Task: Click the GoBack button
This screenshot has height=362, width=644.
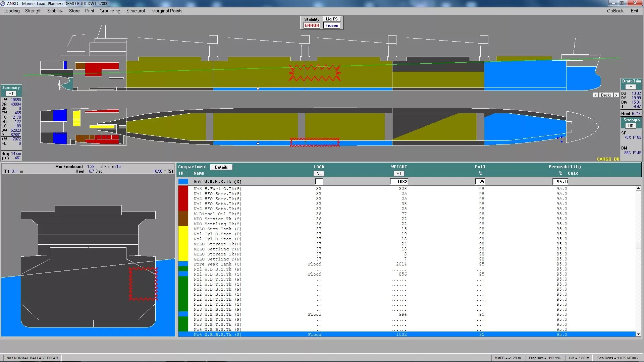Action: coord(615,11)
